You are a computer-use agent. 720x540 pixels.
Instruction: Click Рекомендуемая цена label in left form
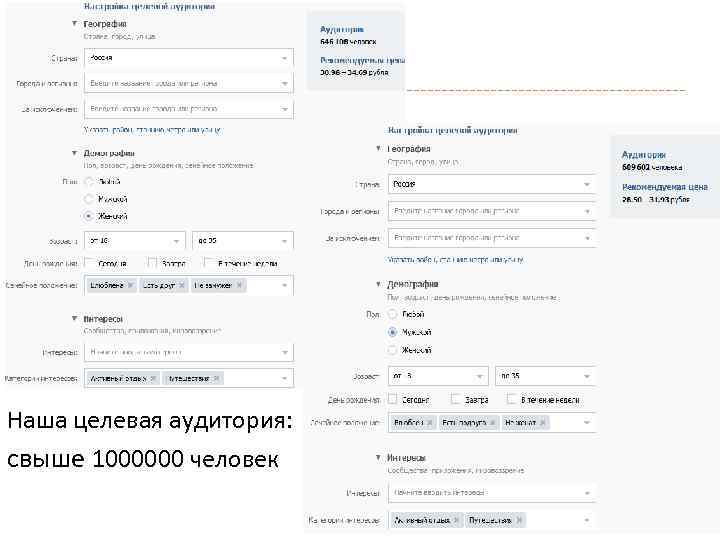tap(362, 60)
